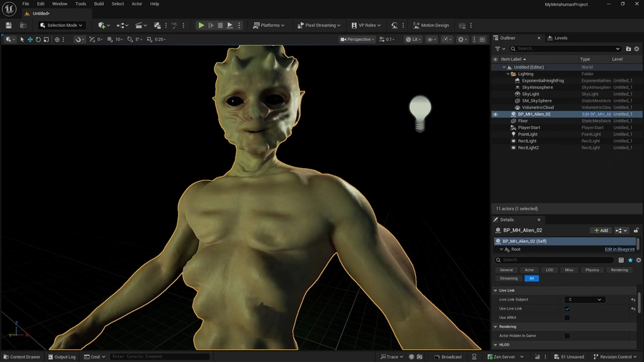644x362 pixels.
Task: Select RectLight2 in the Outliner
Action: click(528, 148)
